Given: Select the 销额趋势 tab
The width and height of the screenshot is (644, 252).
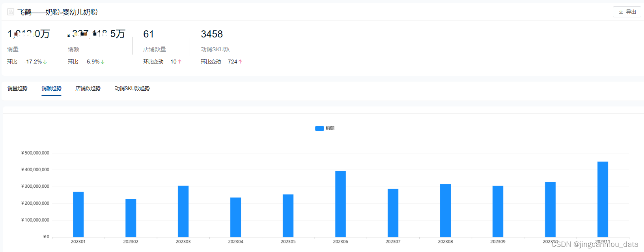Looking at the screenshot, I should pyautogui.click(x=51, y=88).
